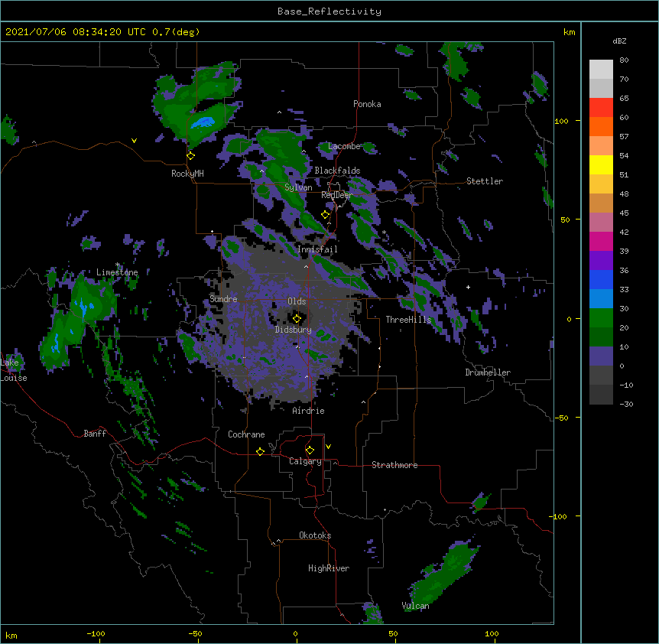Image resolution: width=659 pixels, height=644 pixels.
Task: Click the Airdrie label
Action: (x=308, y=411)
